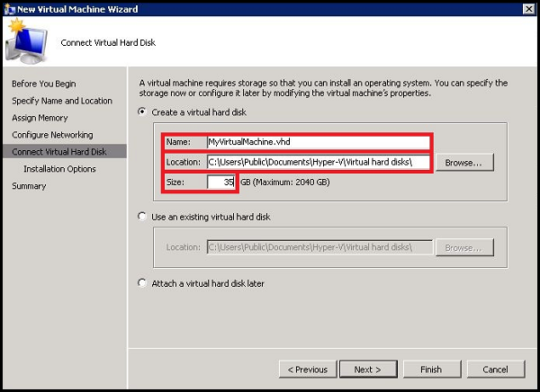This screenshot has height=392, width=540.
Task: Click Finish to complete the wizard
Action: tap(432, 370)
